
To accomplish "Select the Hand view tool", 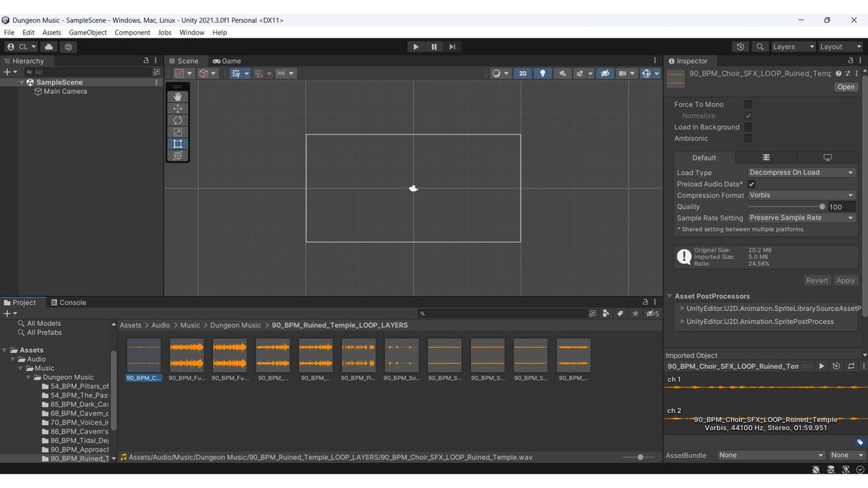I will (178, 96).
